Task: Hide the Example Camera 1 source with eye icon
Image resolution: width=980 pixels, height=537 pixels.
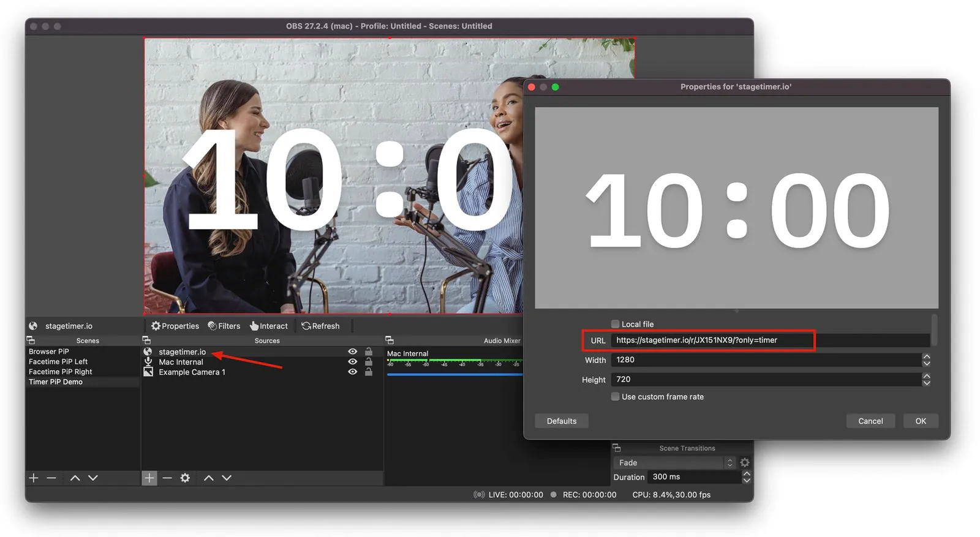Action: click(x=353, y=372)
